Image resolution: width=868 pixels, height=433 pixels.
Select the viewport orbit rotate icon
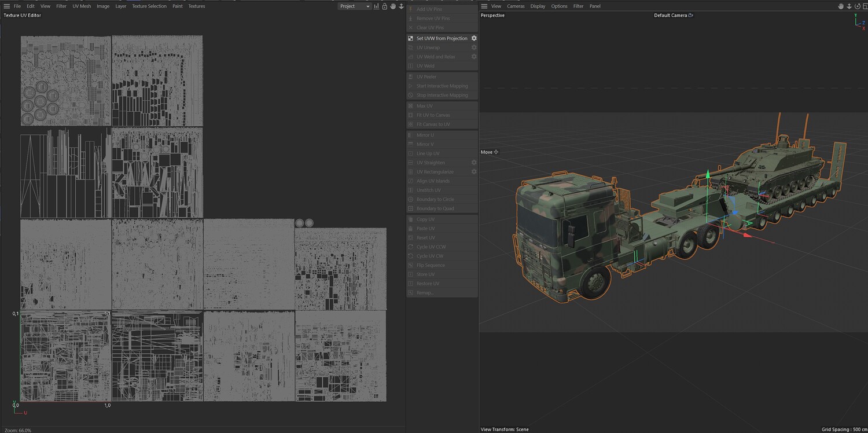click(857, 6)
